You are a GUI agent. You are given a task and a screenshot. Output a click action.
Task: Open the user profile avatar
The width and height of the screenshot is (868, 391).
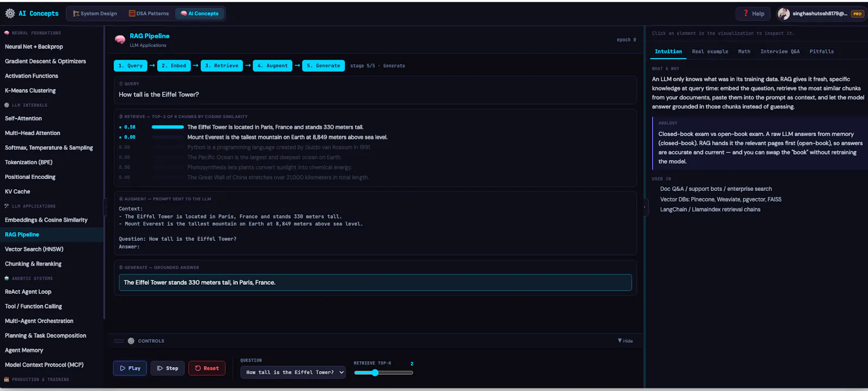coord(783,14)
